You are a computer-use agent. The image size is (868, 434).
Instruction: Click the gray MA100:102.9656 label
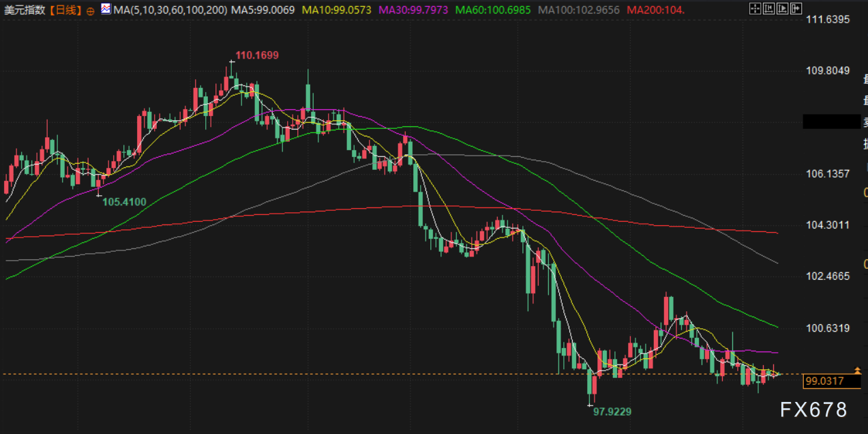coord(579,10)
